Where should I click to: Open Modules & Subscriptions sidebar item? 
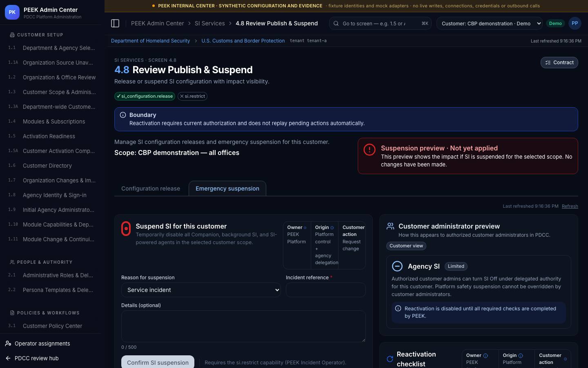coord(52,121)
